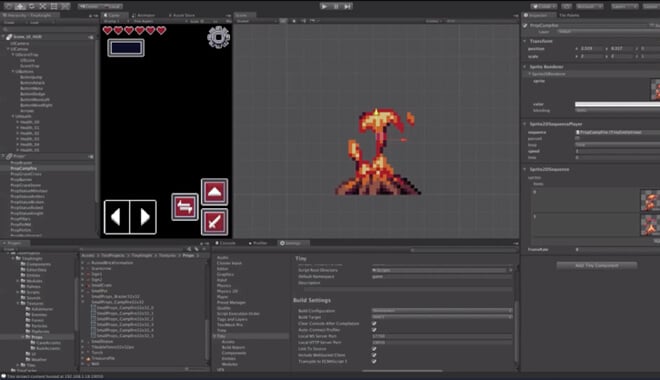Image resolution: width=660 pixels, height=380 pixels.
Task: Select the Rect transform tool
Action: tap(54, 6)
